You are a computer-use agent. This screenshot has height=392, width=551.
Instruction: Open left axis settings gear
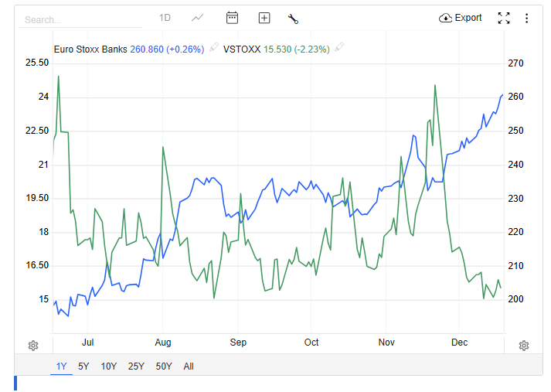[33, 345]
